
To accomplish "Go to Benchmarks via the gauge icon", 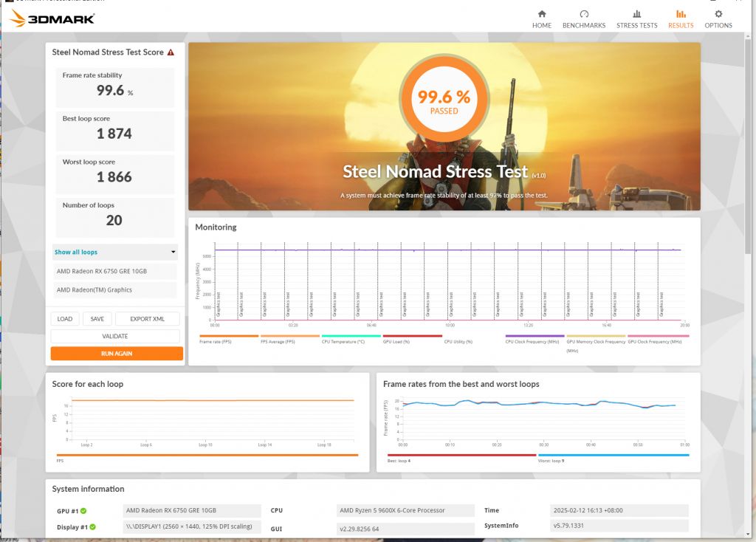I will coord(584,14).
